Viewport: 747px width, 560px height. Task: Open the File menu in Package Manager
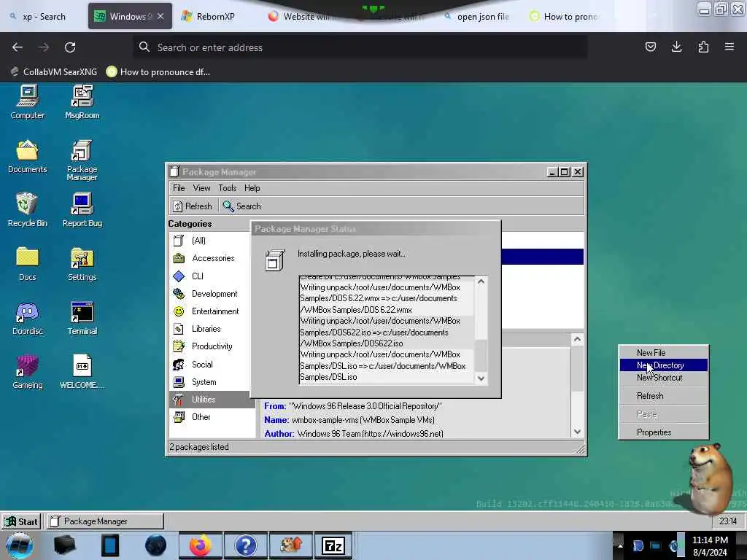pos(179,188)
